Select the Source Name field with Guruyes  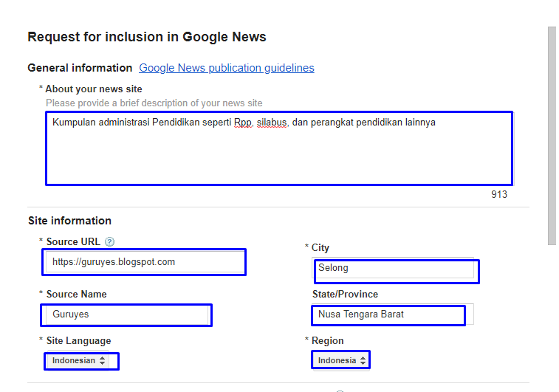pos(126,314)
